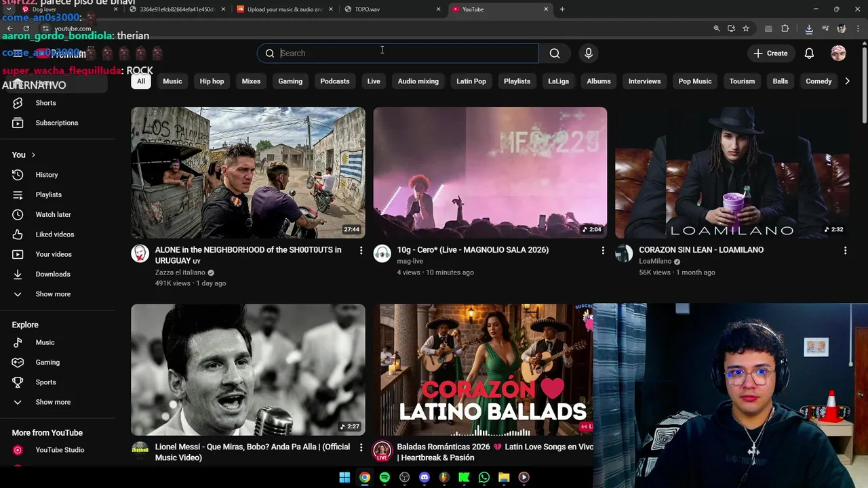The width and height of the screenshot is (868, 488).
Task: Open Music under Explore
Action: point(57,342)
